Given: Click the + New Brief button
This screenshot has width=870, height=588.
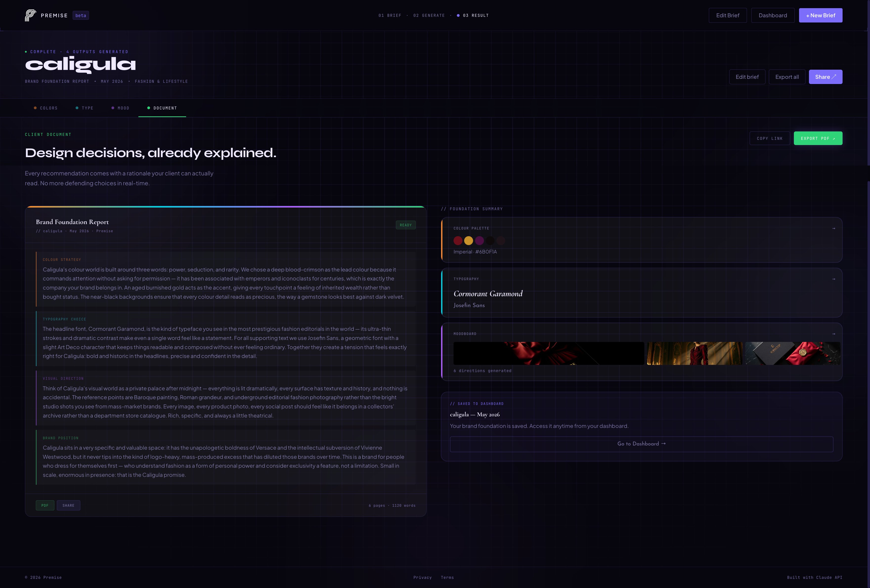Looking at the screenshot, I should tap(821, 15).
